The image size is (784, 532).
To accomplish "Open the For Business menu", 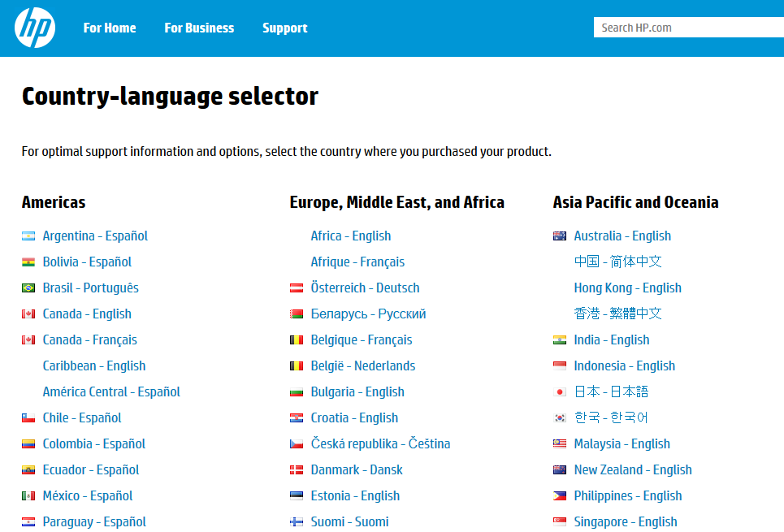I will pyautogui.click(x=199, y=28).
